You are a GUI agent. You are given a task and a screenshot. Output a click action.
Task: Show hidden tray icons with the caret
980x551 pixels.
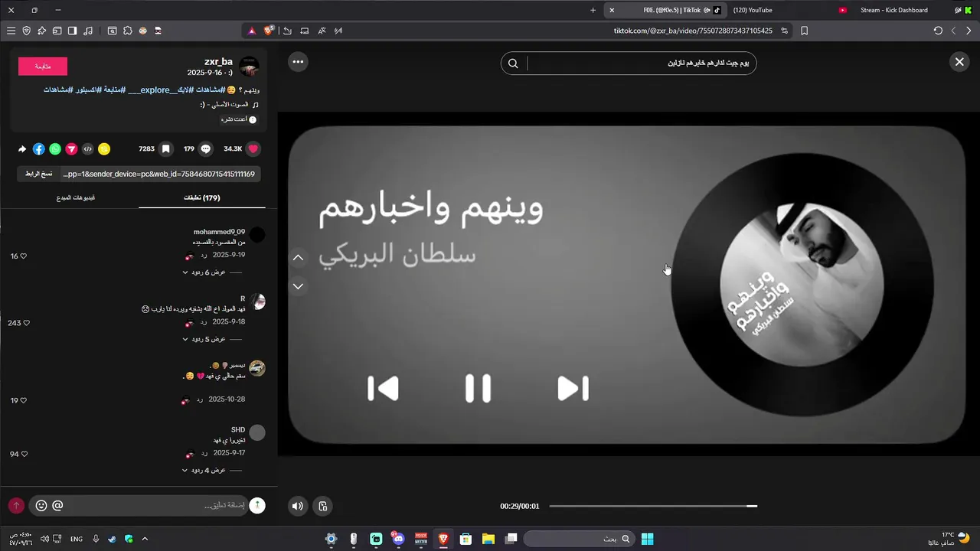[x=145, y=539]
